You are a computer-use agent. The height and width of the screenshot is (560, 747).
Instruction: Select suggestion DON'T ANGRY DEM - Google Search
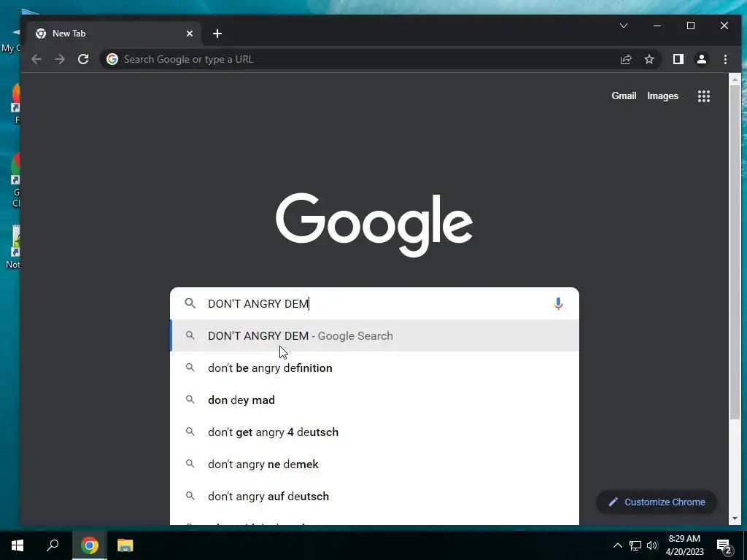(x=374, y=335)
